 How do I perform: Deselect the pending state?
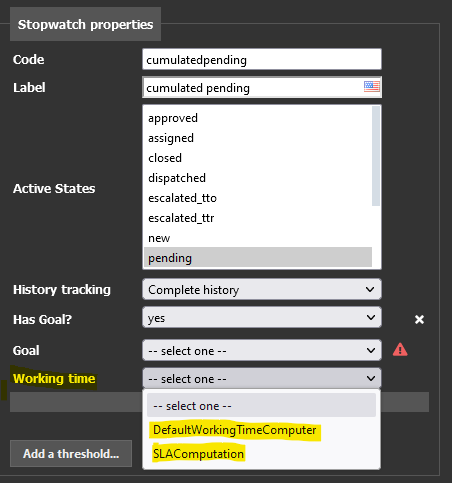[258, 258]
